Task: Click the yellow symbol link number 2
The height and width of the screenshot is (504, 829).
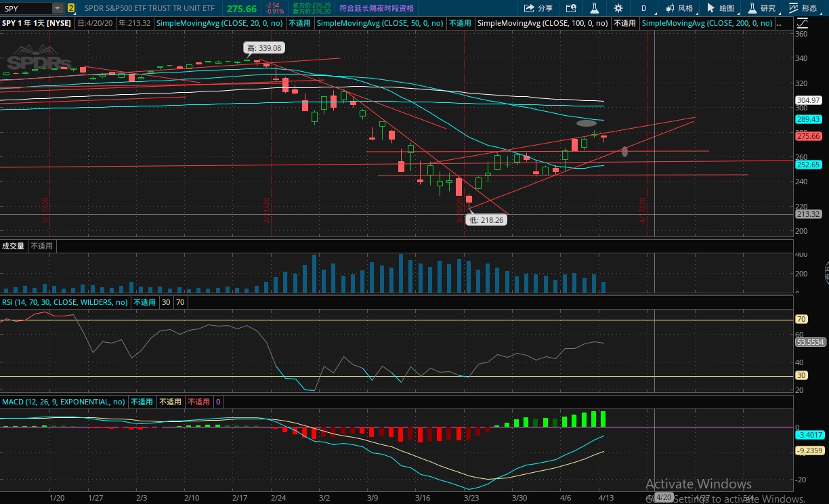Action: click(x=71, y=8)
